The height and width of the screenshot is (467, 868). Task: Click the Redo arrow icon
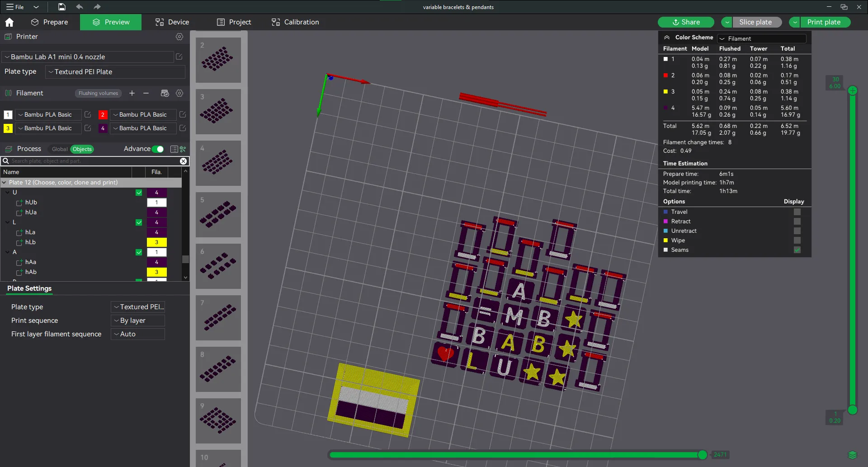[97, 7]
